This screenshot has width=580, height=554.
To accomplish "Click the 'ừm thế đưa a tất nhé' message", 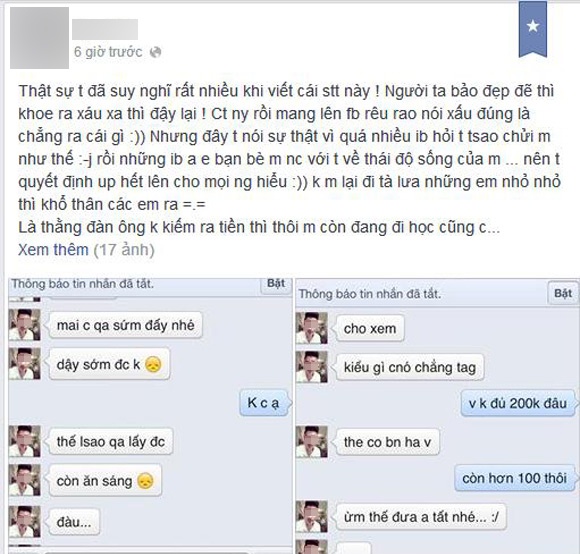I will (421, 517).
